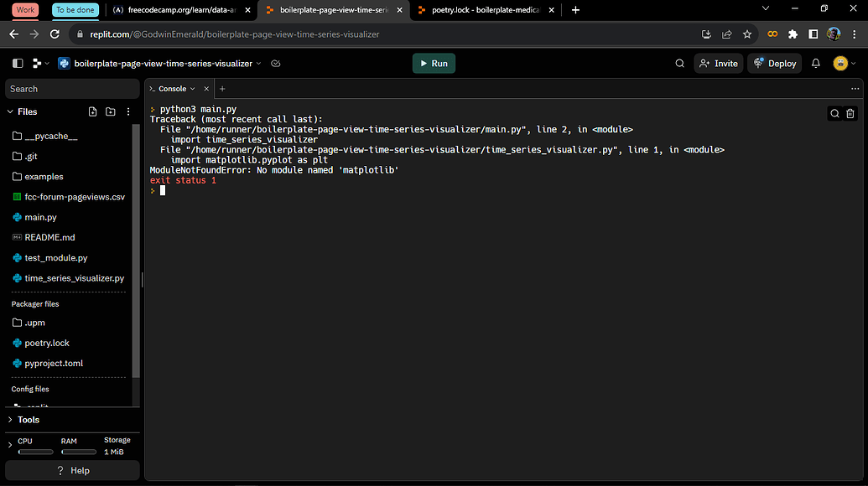Screen dimensions: 868x486
Task: Open a new file in the Files panel
Action: [93, 111]
